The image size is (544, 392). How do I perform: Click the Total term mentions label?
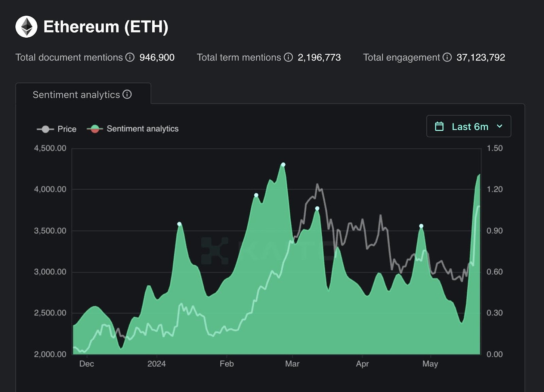(239, 57)
